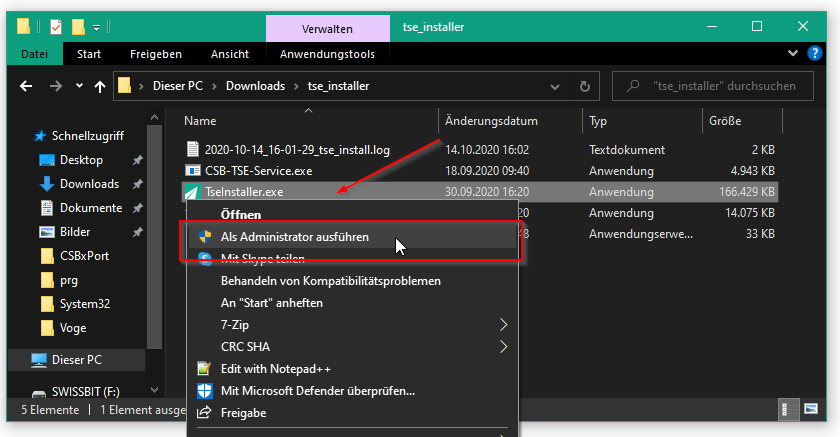840x437 pixels.
Task: Click the navigation pane scroll up arrow
Action: click(155, 117)
